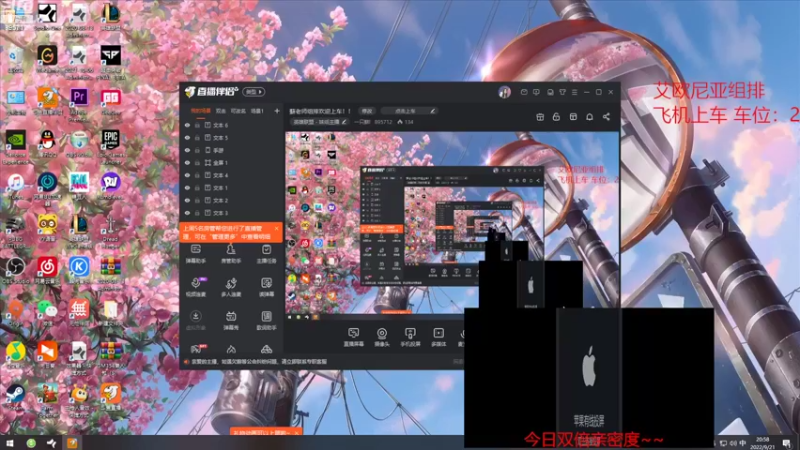The image size is (800, 450).
Task: Switch to the 场景1 scene tab
Action: [x=257, y=111]
